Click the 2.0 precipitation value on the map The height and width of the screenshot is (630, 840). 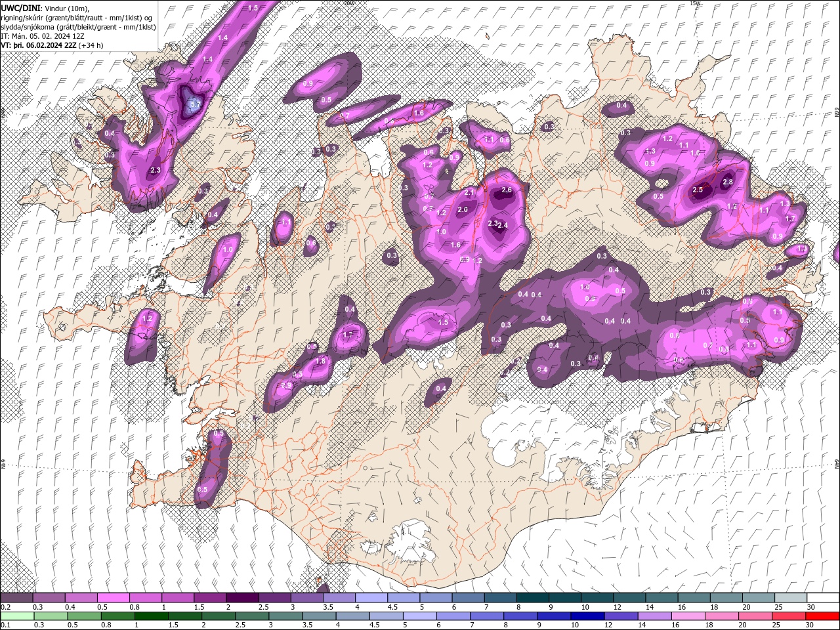(463, 210)
